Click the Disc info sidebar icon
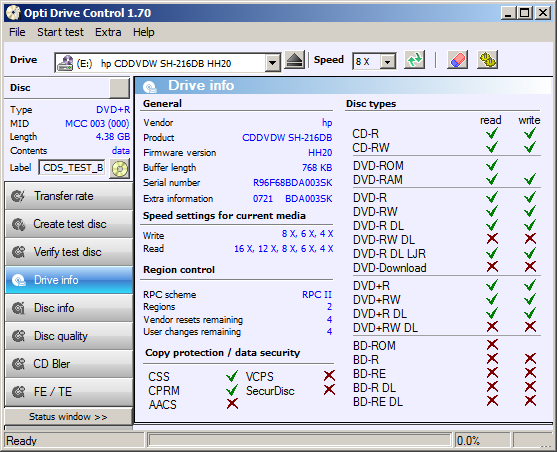The width and height of the screenshot is (557, 452). tap(18, 308)
